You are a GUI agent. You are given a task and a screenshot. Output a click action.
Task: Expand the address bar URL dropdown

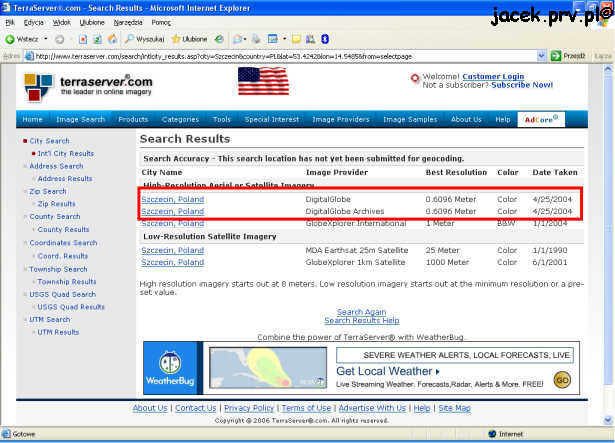pos(541,56)
